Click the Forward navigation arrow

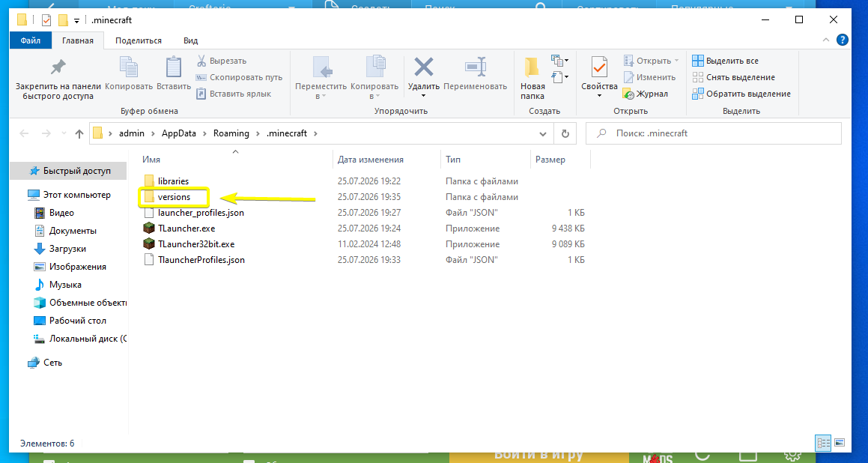point(46,133)
